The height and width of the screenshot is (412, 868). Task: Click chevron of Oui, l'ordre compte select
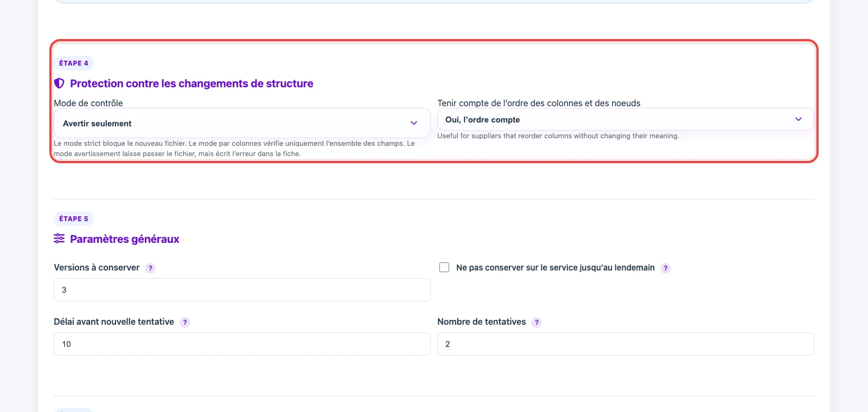coord(799,119)
